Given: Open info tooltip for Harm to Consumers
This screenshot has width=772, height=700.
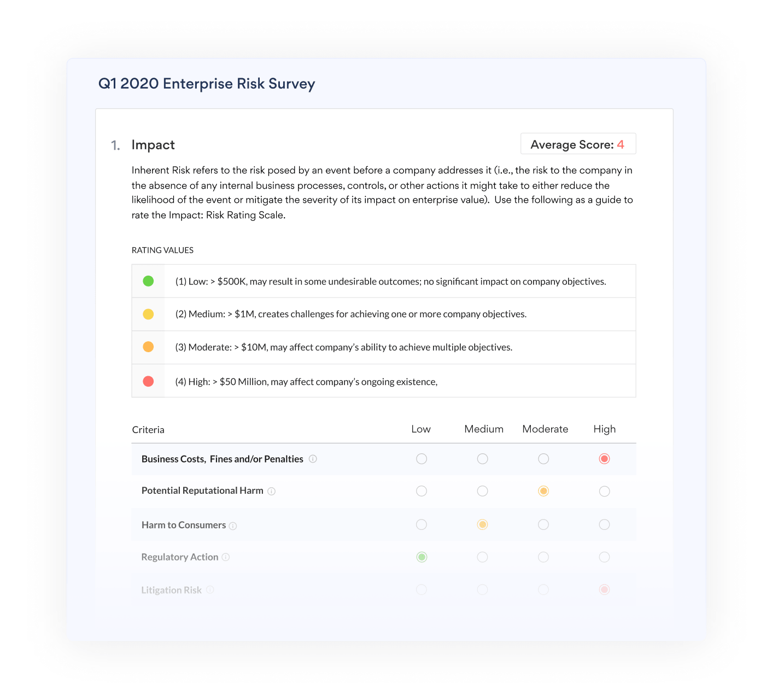Looking at the screenshot, I should (x=233, y=526).
